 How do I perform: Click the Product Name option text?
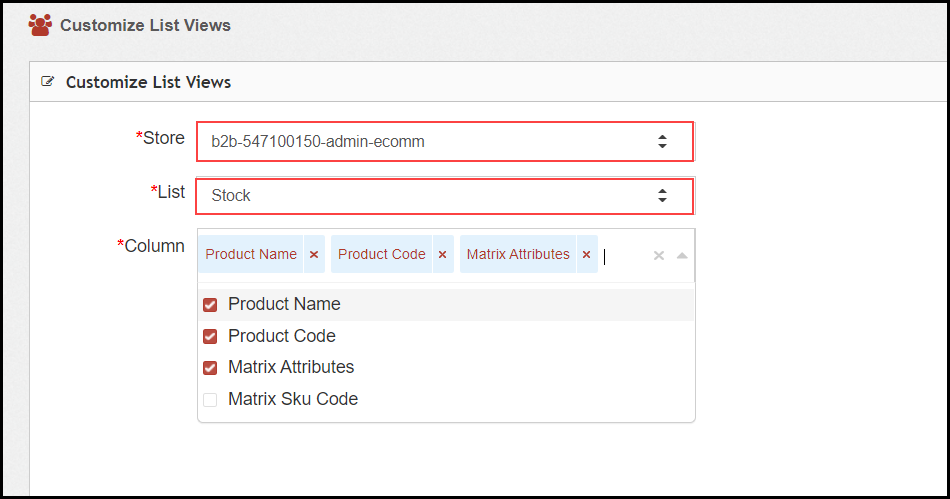point(284,304)
